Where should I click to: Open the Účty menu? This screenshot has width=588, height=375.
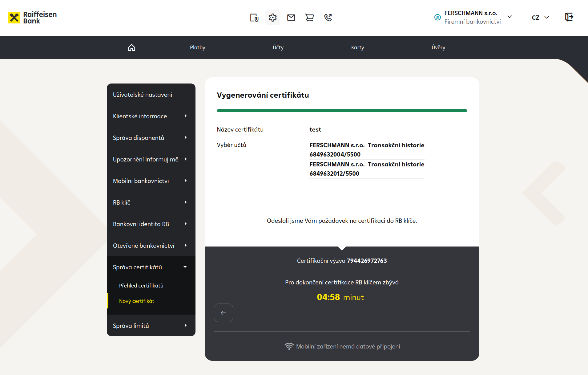[278, 47]
